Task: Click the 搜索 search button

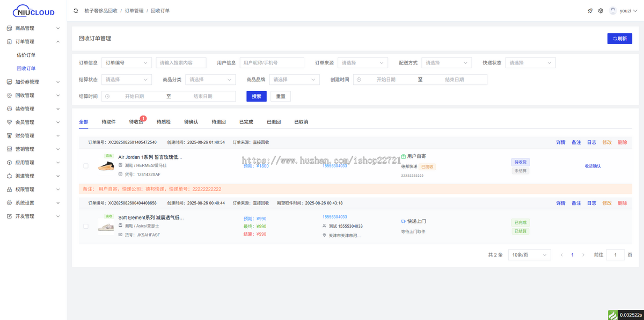Action: pyautogui.click(x=256, y=96)
